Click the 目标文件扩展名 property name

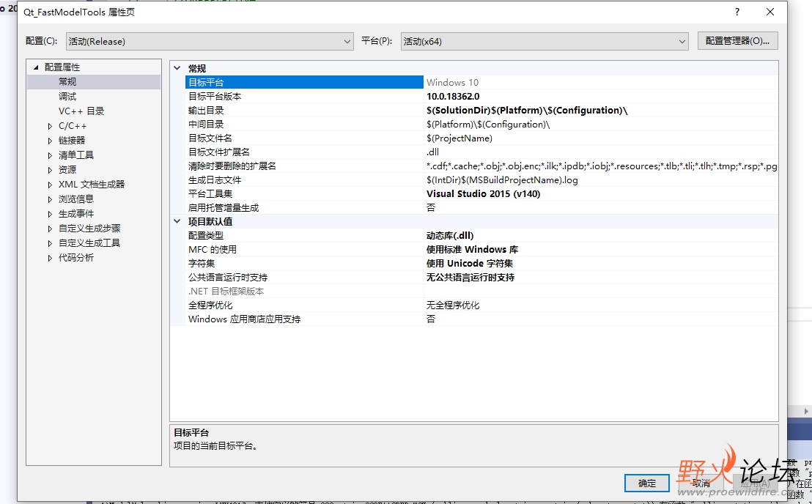tap(219, 152)
